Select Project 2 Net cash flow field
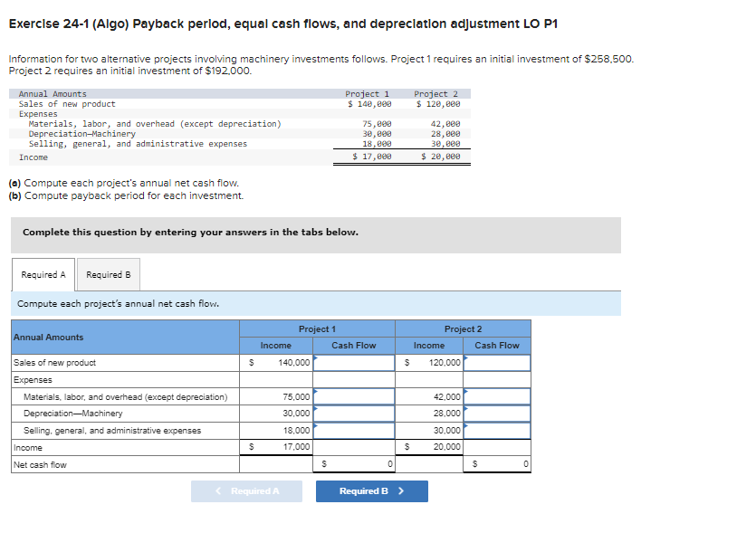The height and width of the screenshot is (533, 756). coord(500,464)
